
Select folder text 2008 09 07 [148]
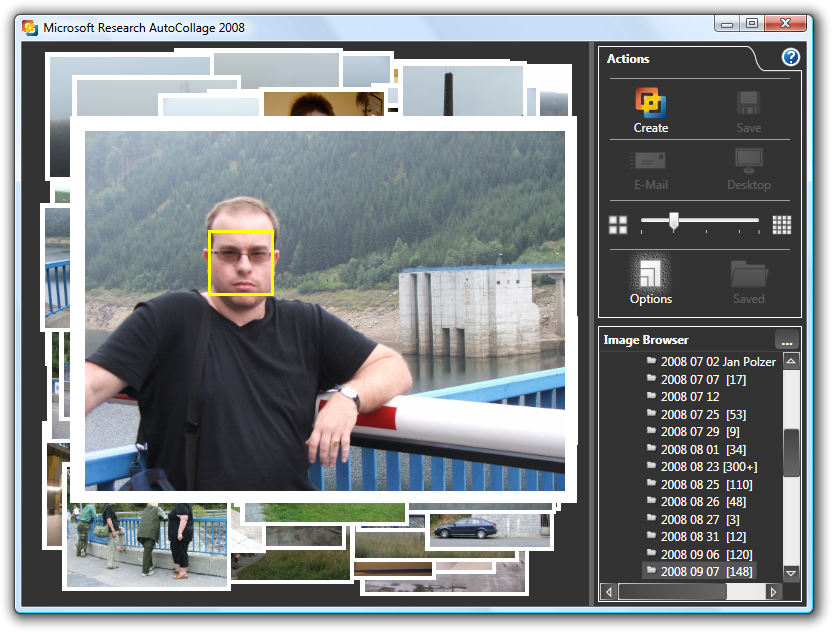(x=706, y=572)
